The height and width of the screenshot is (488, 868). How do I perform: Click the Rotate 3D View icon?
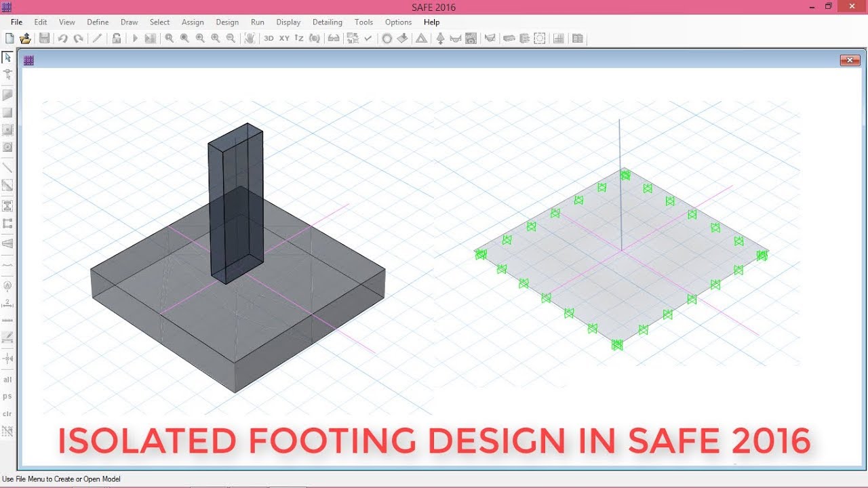click(x=315, y=39)
